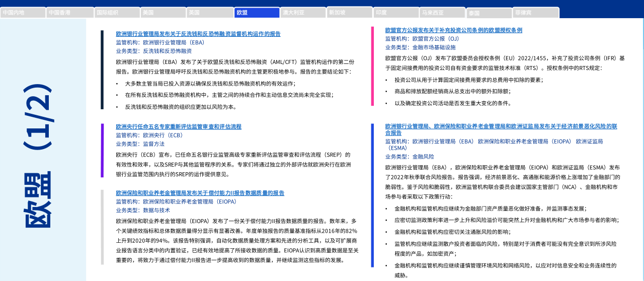Image resolution: width=644 pixels, height=281 pixels.
Task: Open the 欧盟官方公报 投资公司条例 link
Action: click(x=453, y=30)
